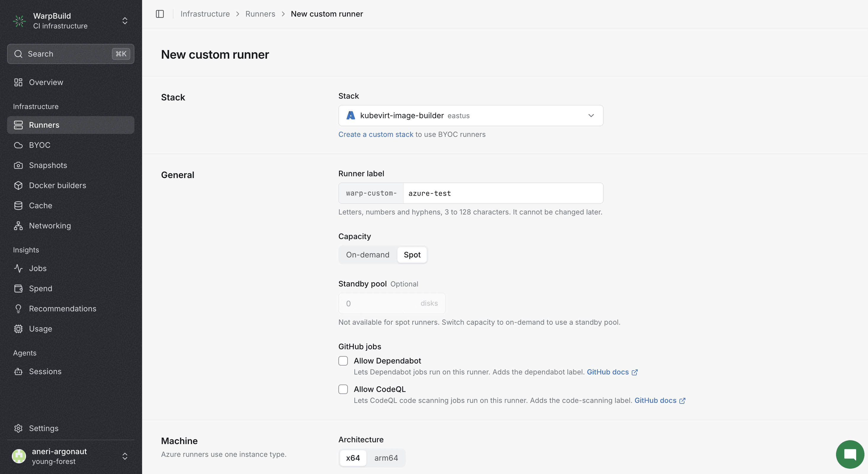
Task: Click the Standby pool disks field
Action: click(x=392, y=303)
